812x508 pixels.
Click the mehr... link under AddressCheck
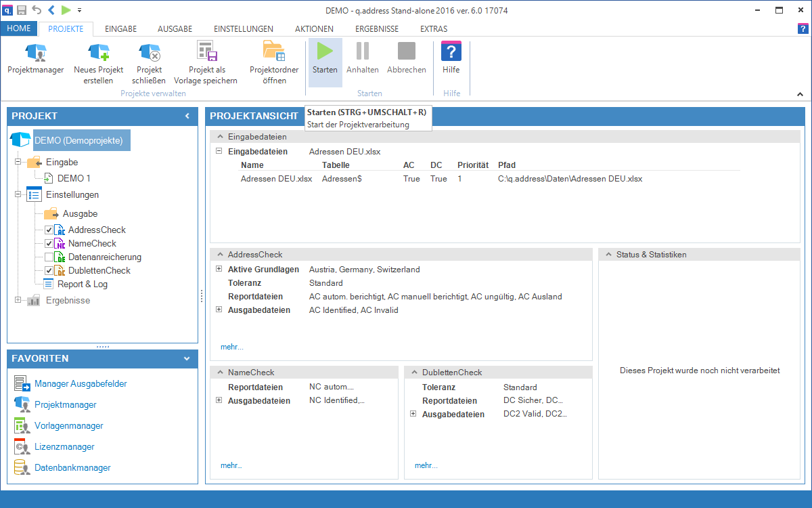point(231,347)
